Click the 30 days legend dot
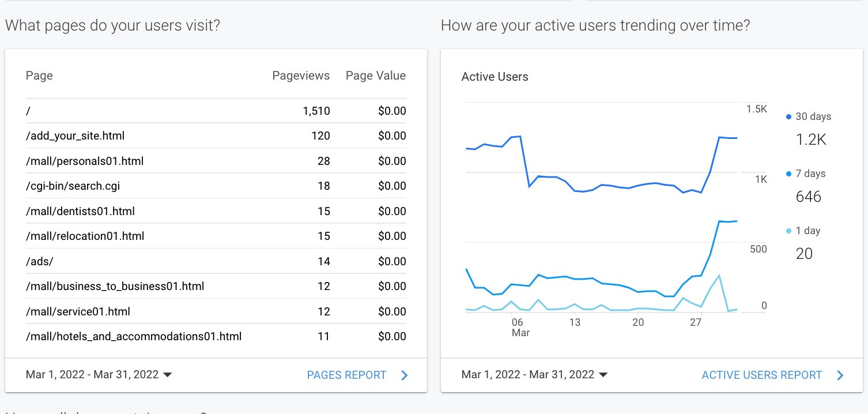868x414 pixels. (x=789, y=117)
